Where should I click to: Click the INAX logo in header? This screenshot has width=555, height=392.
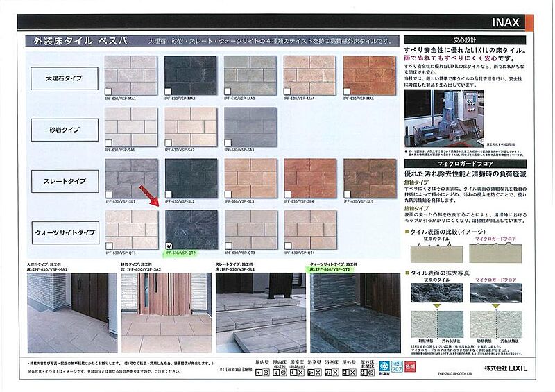[506, 23]
